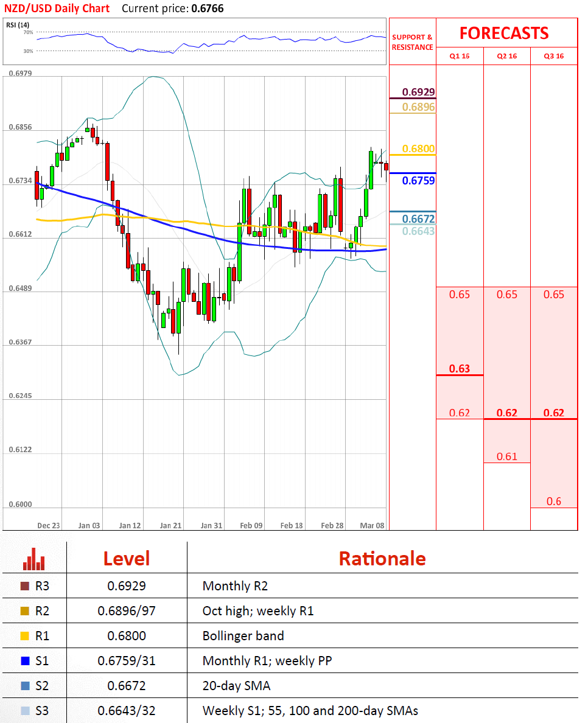Image resolution: width=588 pixels, height=723 pixels.
Task: Click the RSI 70% threshold label
Action: click(28, 32)
